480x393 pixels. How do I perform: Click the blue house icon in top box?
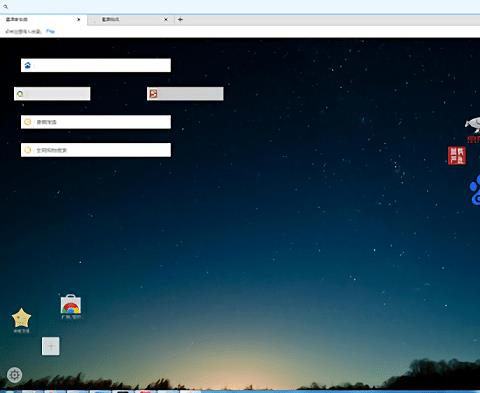(28, 65)
